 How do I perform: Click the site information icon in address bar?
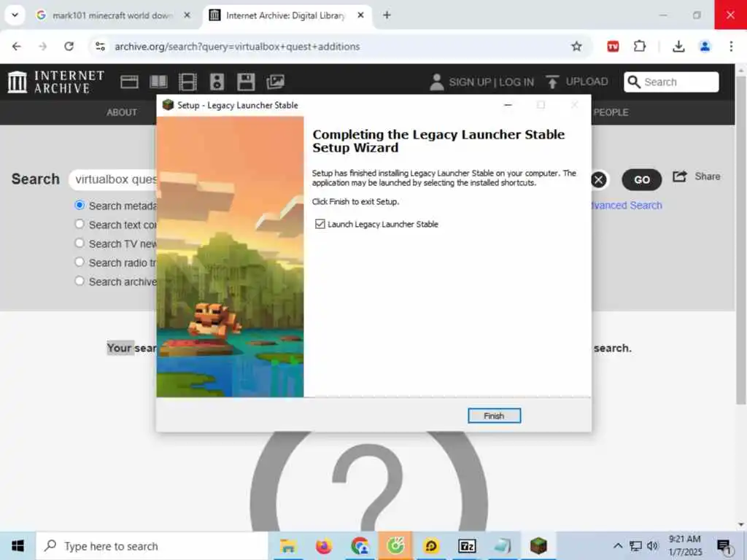pos(100,46)
